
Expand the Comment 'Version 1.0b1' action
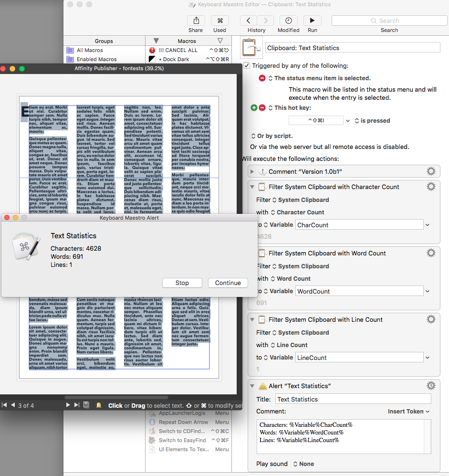click(x=252, y=171)
